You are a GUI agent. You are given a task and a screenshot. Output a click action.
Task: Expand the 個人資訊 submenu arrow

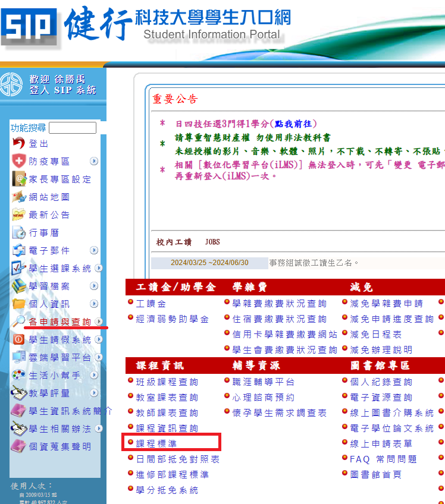(x=94, y=304)
